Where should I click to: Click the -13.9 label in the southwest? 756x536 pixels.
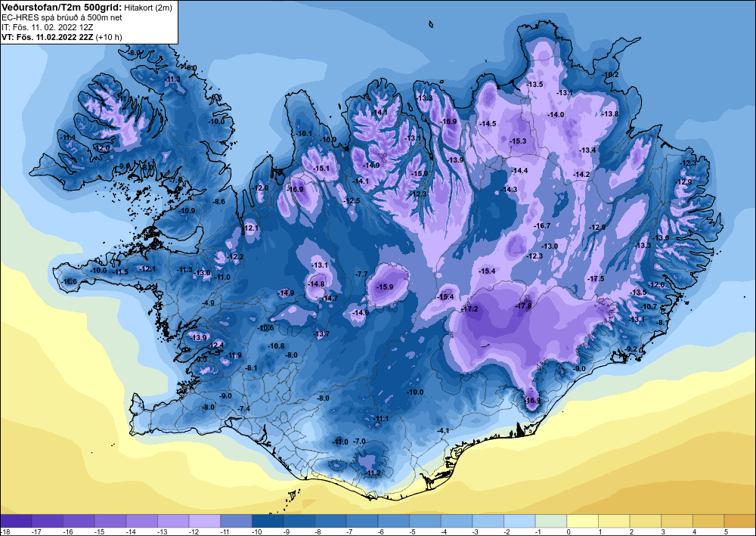[198, 337]
